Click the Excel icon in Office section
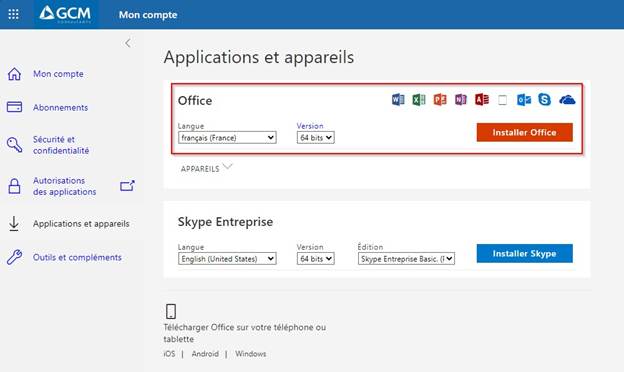The height and width of the screenshot is (372, 624). [x=419, y=99]
